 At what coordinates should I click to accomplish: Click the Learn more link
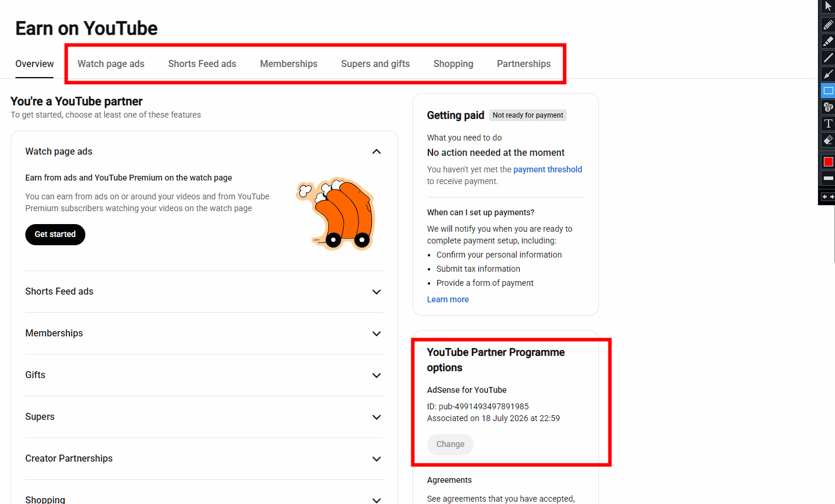pyautogui.click(x=448, y=299)
